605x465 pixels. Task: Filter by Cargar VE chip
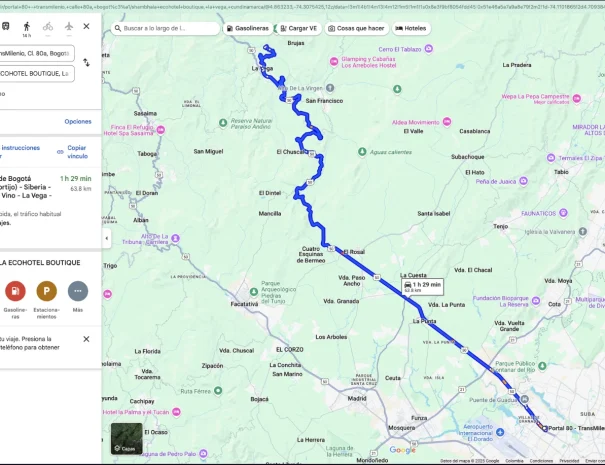(299, 29)
